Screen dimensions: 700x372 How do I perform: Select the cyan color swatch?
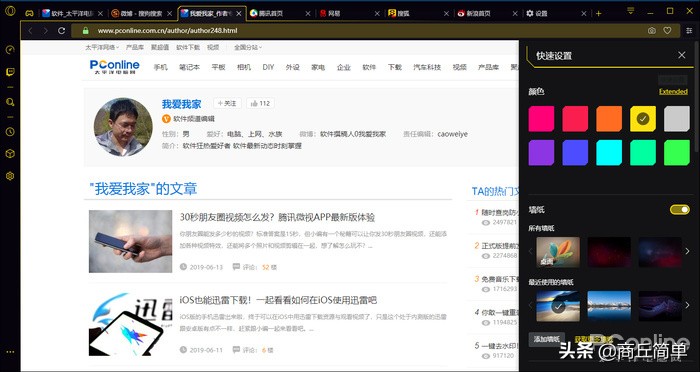(x=609, y=153)
